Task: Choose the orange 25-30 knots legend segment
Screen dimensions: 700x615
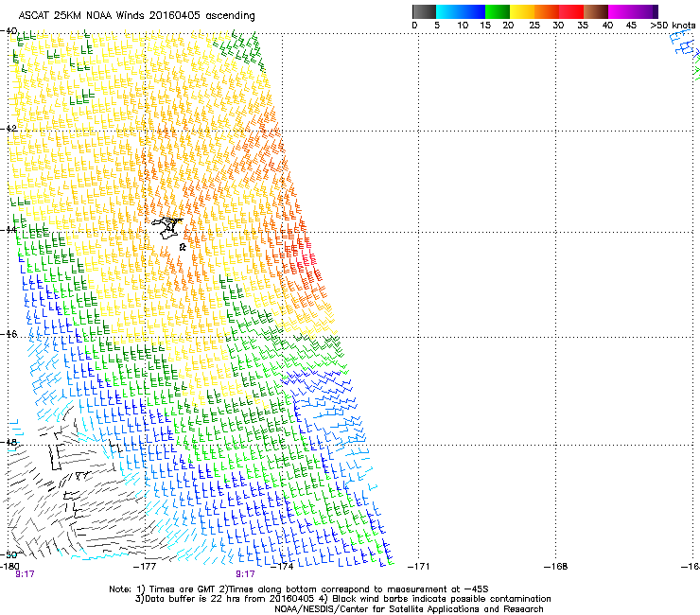Action: (x=547, y=11)
